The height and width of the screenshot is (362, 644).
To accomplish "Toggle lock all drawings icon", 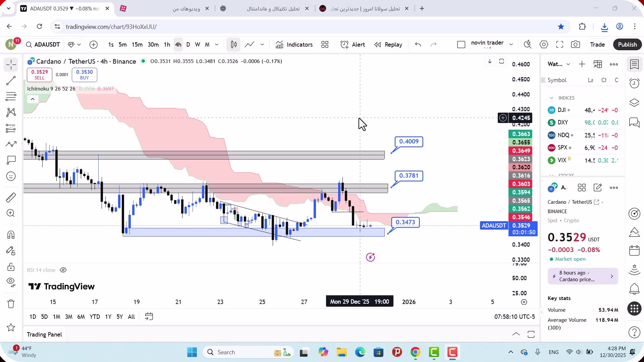I will coord(11,267).
